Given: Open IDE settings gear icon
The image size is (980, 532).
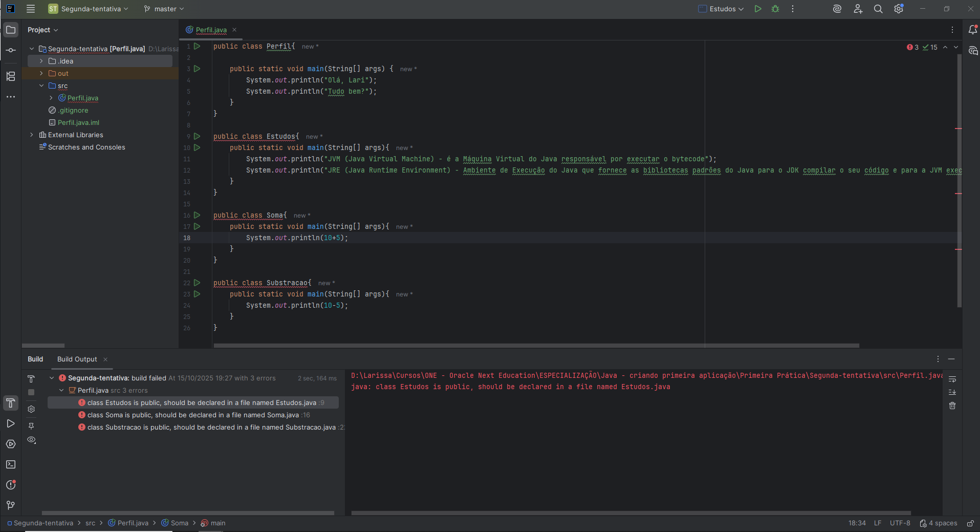Looking at the screenshot, I should (899, 9).
